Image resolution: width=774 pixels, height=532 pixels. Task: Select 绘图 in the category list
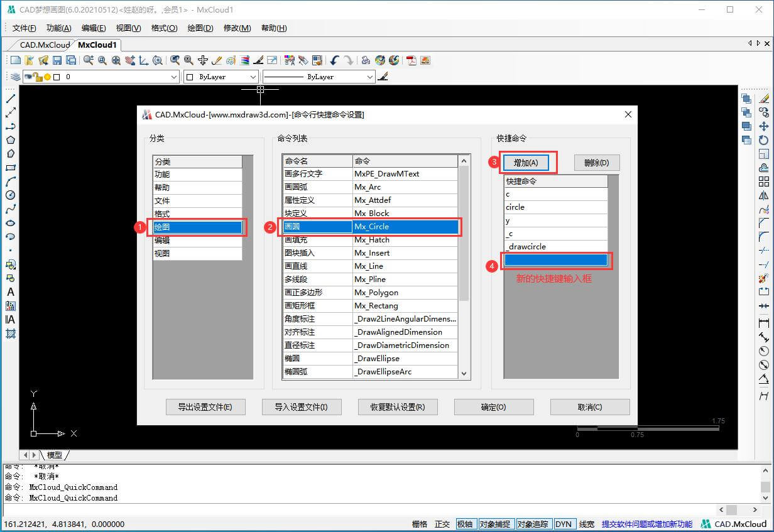(x=197, y=227)
